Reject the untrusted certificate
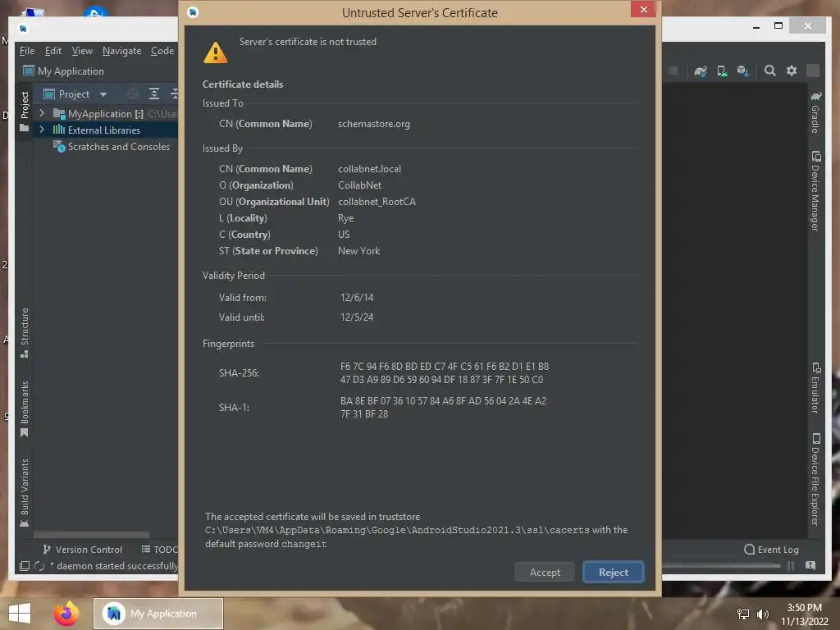Image resolution: width=840 pixels, height=630 pixels. click(613, 572)
